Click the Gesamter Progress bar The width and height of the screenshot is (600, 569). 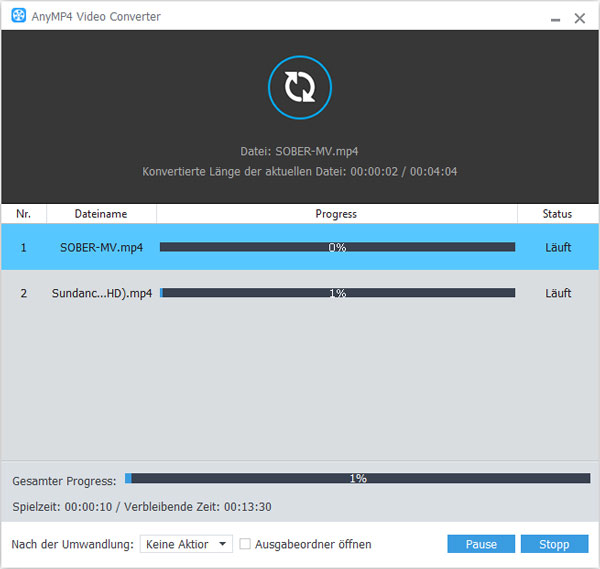(x=357, y=479)
